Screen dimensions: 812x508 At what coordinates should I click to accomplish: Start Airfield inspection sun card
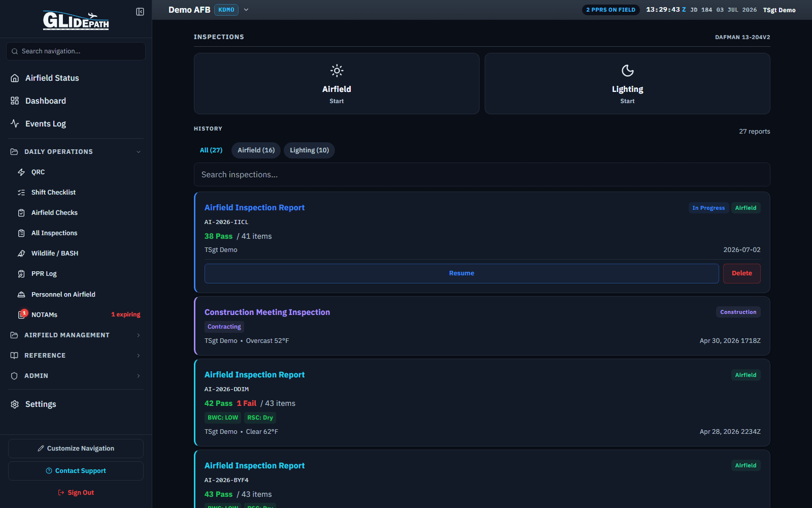point(336,84)
